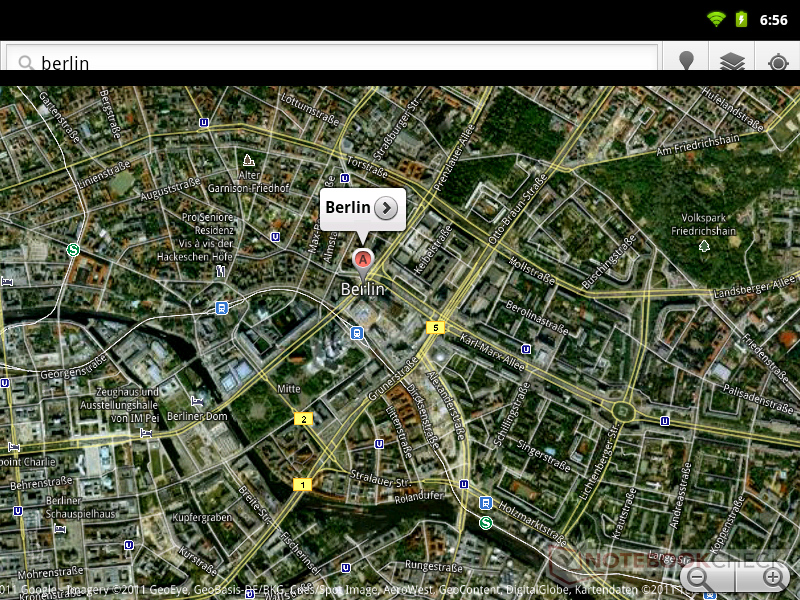This screenshot has width=800, height=600.
Task: Zoom out with the minus magnifier button
Action: pos(697,578)
